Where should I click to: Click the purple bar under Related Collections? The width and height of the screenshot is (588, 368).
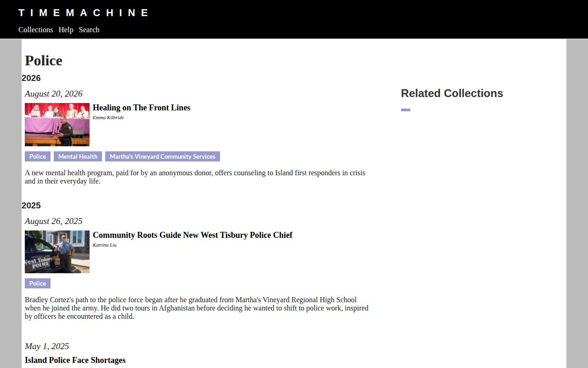coord(406,110)
